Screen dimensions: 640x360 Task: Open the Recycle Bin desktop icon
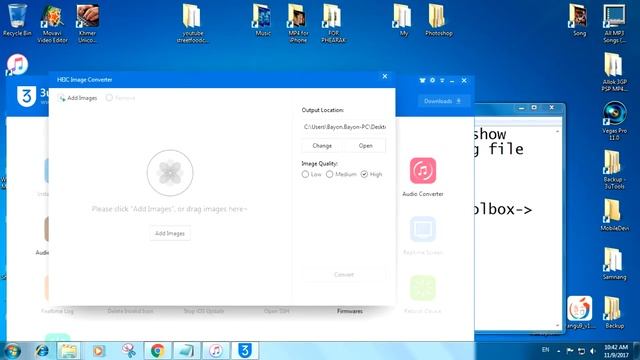[17, 20]
